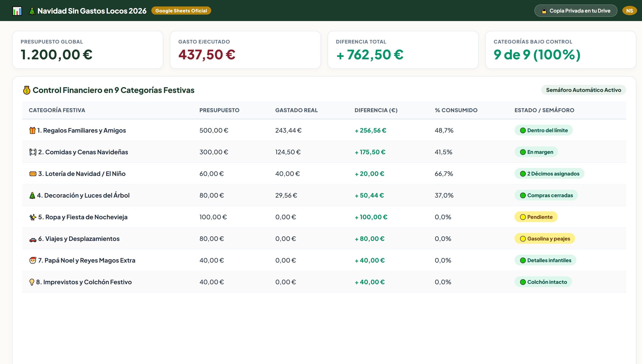Click the ticket icon for Lotería de Navidad
642x364 pixels.
tap(33, 174)
